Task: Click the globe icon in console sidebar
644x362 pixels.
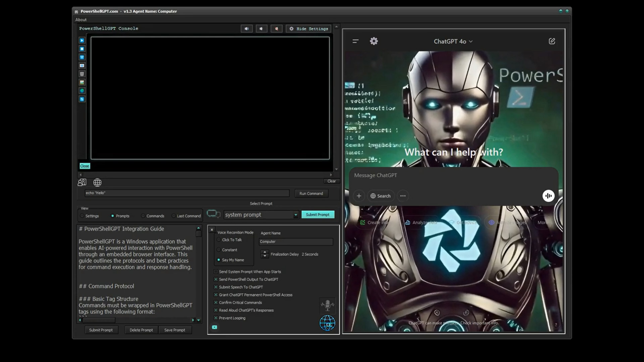Action: click(x=82, y=91)
